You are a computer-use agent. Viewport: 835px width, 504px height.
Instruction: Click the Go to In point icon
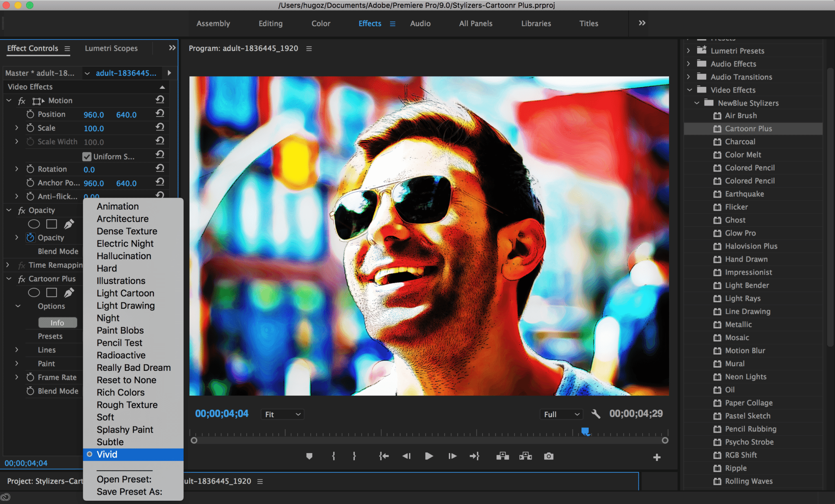[384, 456]
